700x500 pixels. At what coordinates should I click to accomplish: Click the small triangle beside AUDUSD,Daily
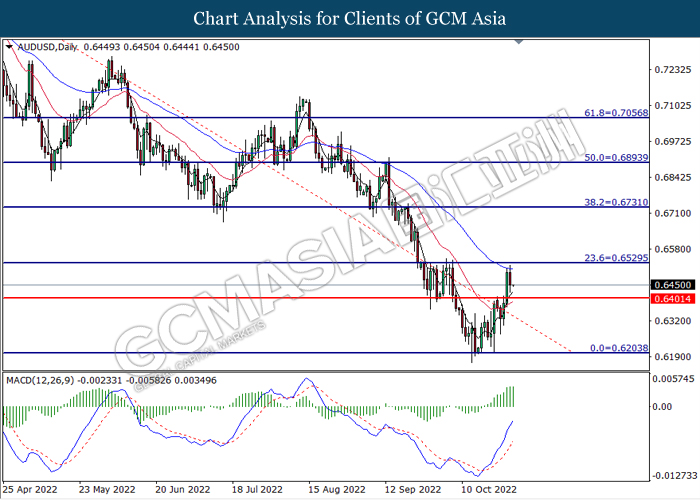[9, 46]
